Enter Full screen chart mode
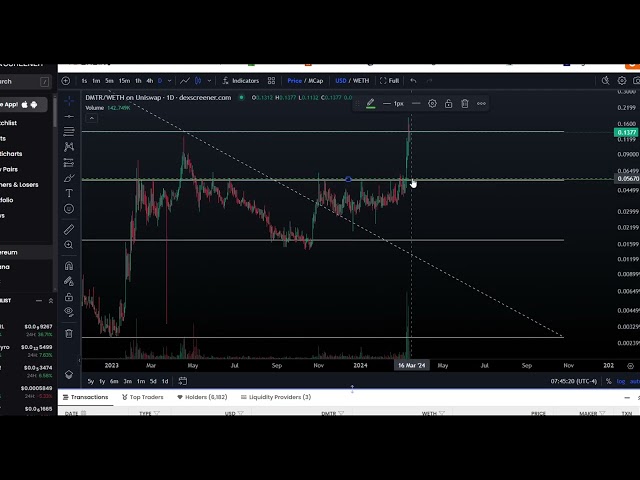 (389, 80)
